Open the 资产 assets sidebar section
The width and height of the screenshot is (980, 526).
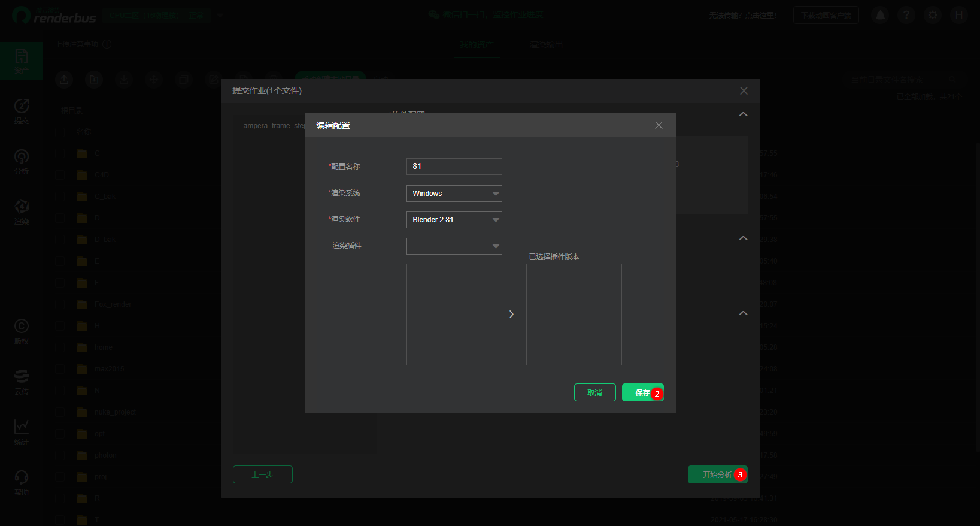[x=22, y=61]
